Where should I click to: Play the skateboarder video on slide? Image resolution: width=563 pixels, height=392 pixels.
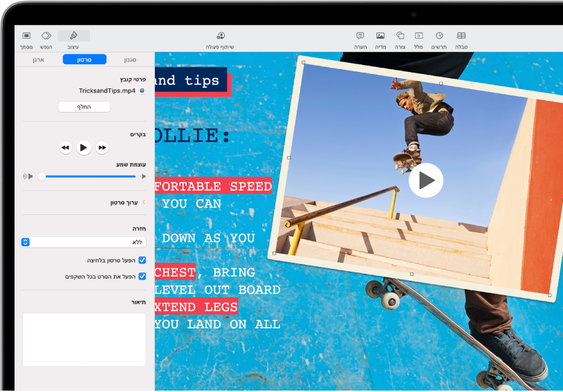click(426, 180)
